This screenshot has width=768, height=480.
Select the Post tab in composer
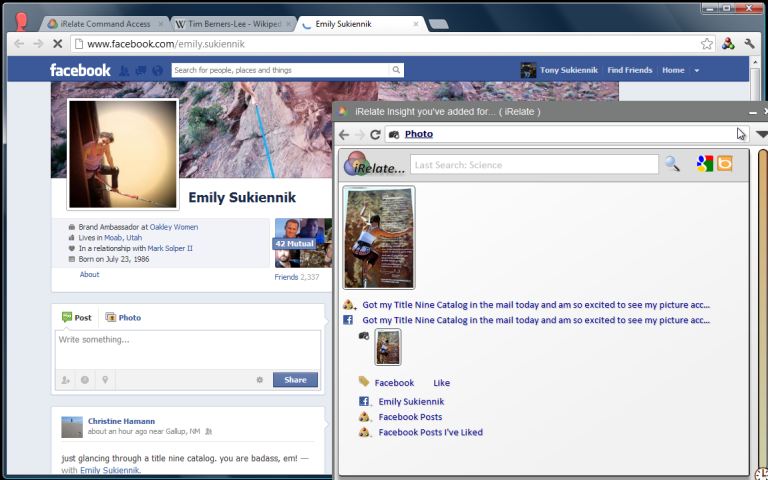click(x=77, y=317)
